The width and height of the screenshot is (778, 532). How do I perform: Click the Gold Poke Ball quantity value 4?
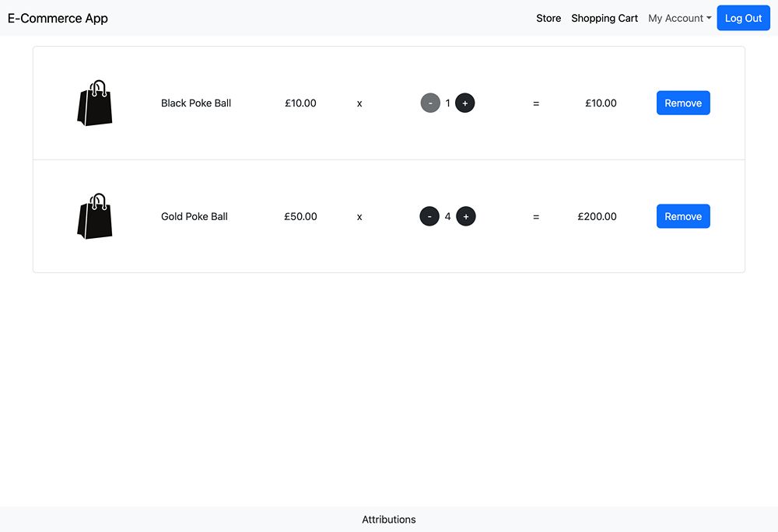(447, 216)
